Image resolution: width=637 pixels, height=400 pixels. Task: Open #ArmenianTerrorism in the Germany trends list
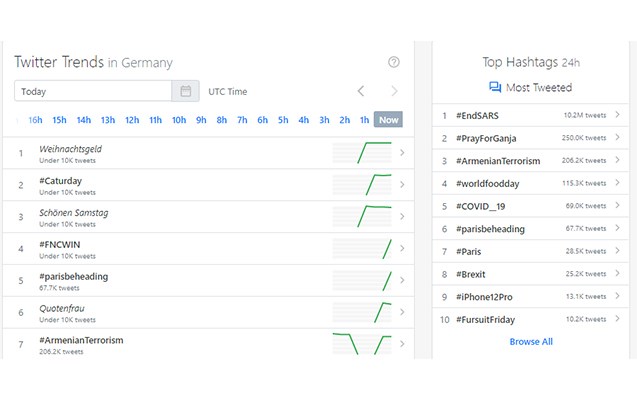click(81, 340)
